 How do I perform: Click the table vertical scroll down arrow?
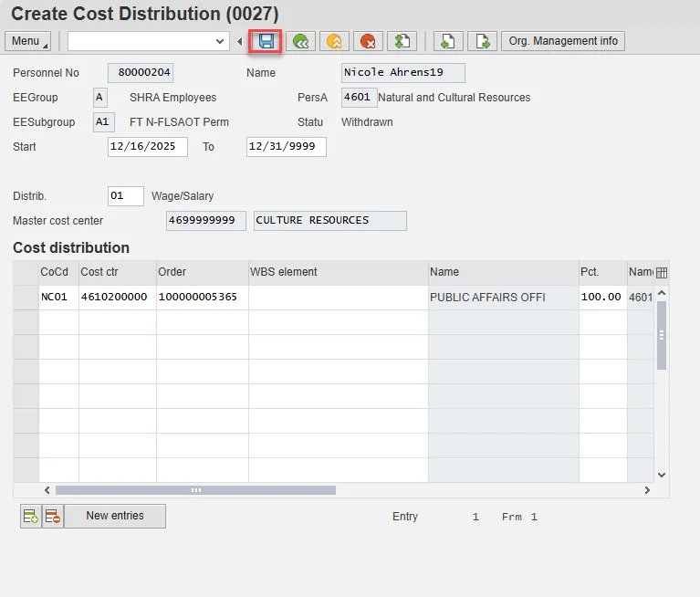662,475
